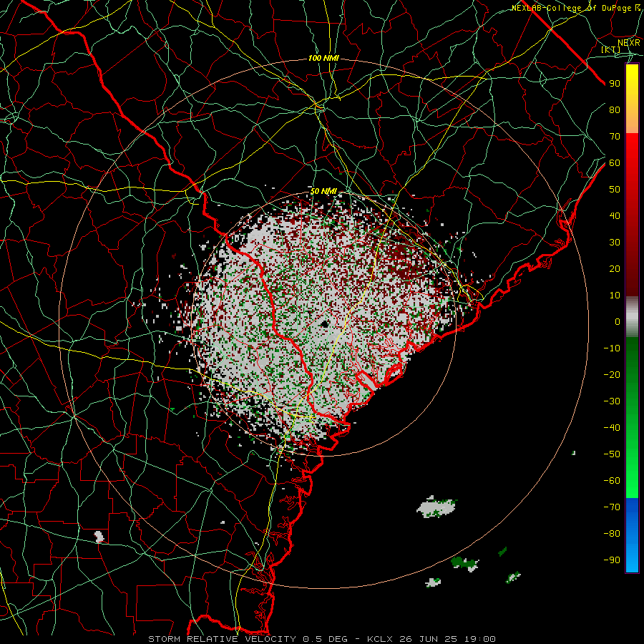
Task: Click the 90 value on velocity scale
Action: [x=615, y=84]
